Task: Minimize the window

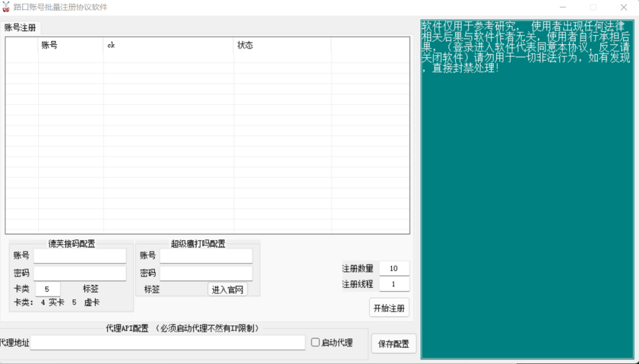Action: 563,7
